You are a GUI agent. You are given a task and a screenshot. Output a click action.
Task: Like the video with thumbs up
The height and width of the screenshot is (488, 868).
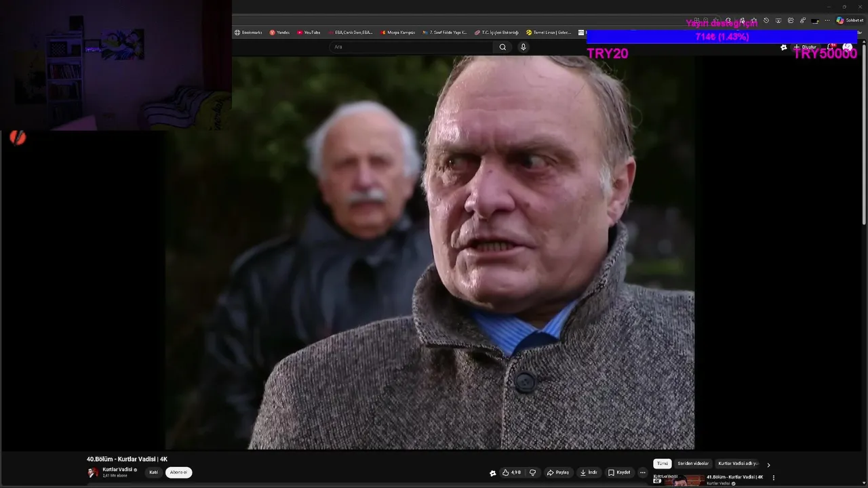point(511,472)
